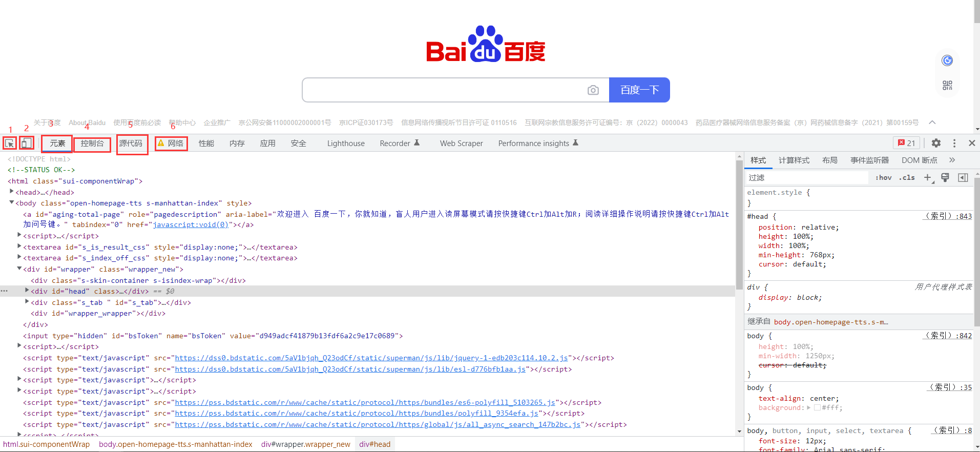The image size is (980, 452).
Task: Click the red error count badge 21
Action: (x=906, y=143)
